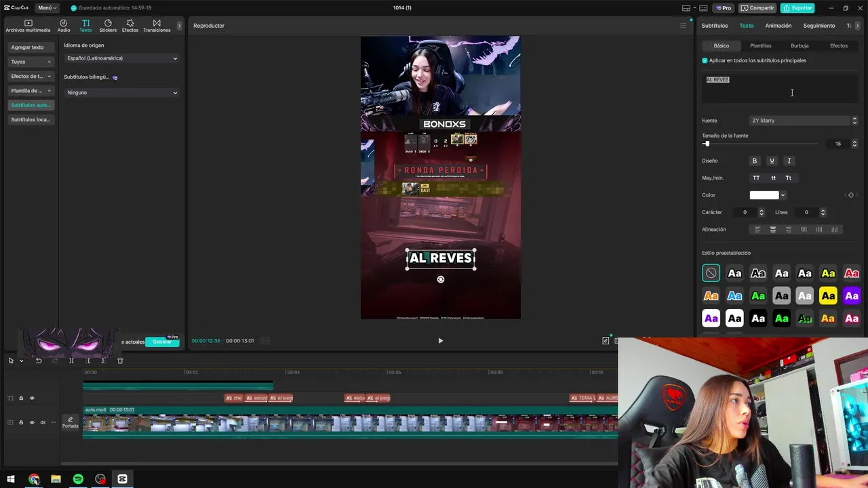Open the color picker dropdown arrow

tap(783, 195)
